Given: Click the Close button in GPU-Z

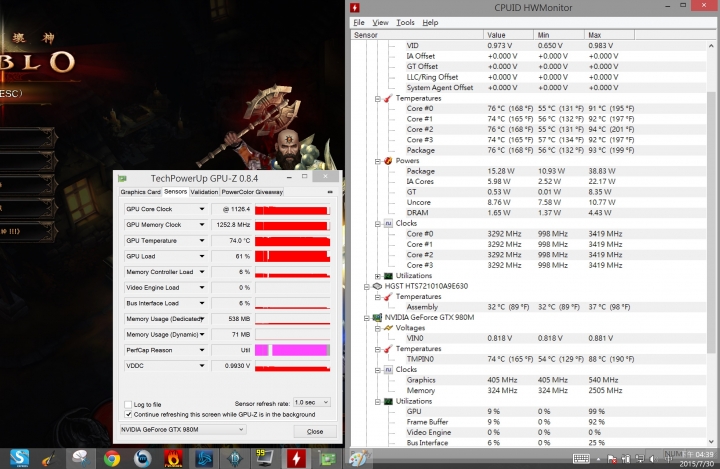Looking at the screenshot, I should coord(315,431).
